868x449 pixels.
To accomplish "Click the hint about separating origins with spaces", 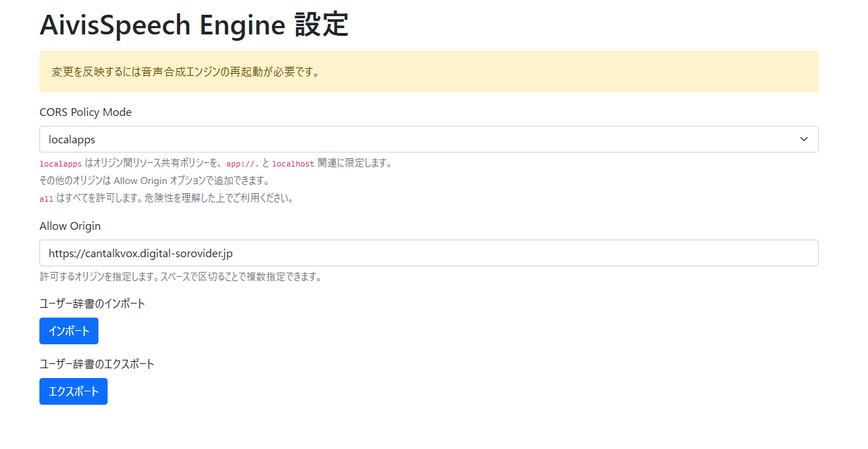I will [180, 277].
